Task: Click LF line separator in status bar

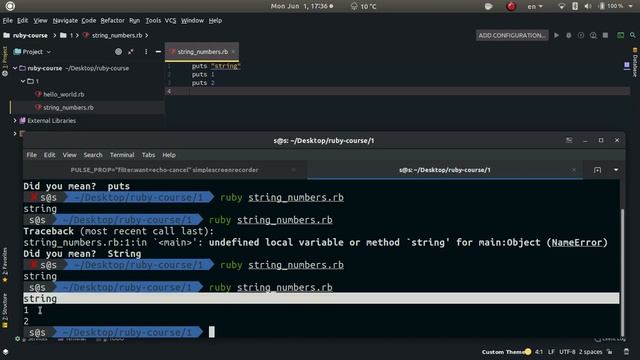Action: (x=551, y=352)
